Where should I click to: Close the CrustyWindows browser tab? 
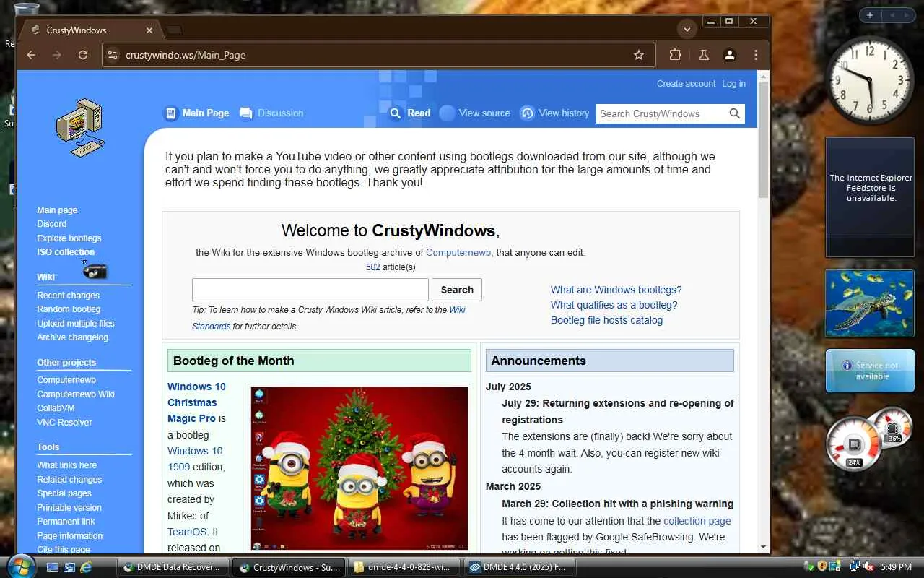tap(149, 30)
